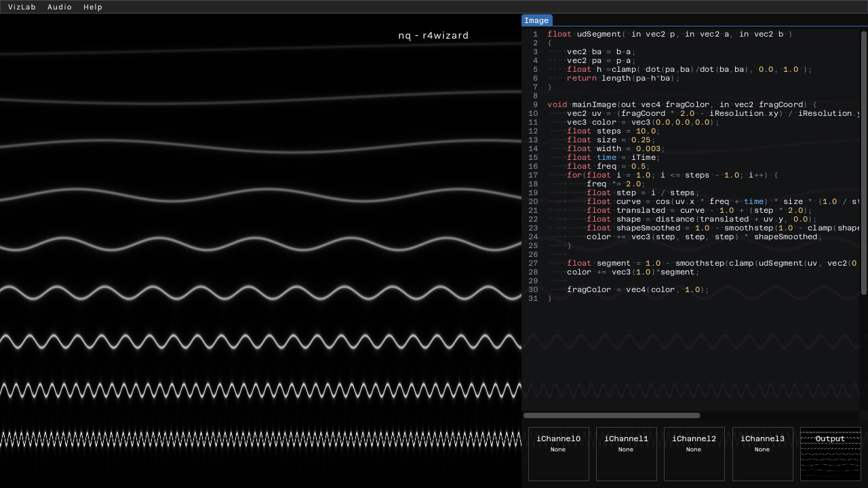Screen dimensions: 868x488
Task: Open the iChannel2 input slot
Action: 694,453
